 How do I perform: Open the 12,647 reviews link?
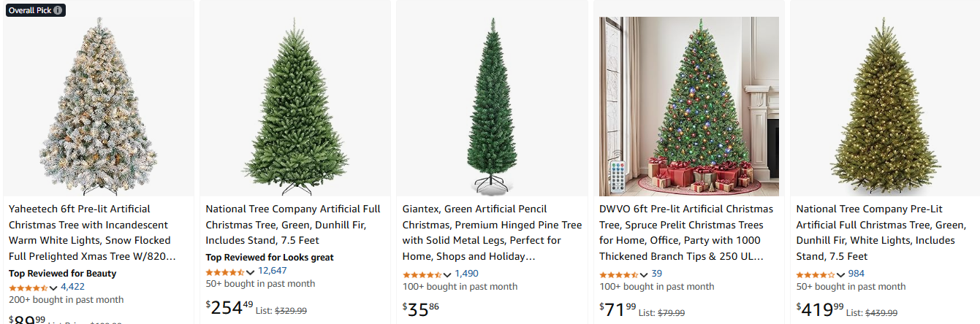273,271
